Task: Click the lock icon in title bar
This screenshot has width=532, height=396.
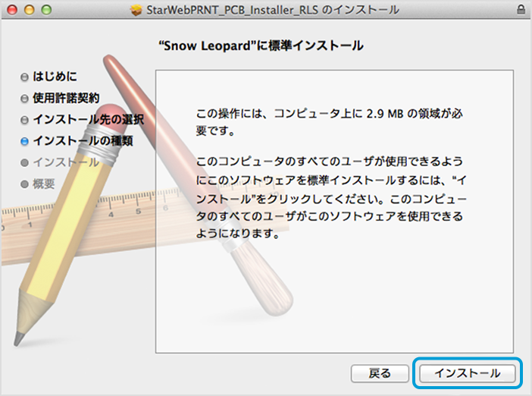Action: (x=521, y=10)
